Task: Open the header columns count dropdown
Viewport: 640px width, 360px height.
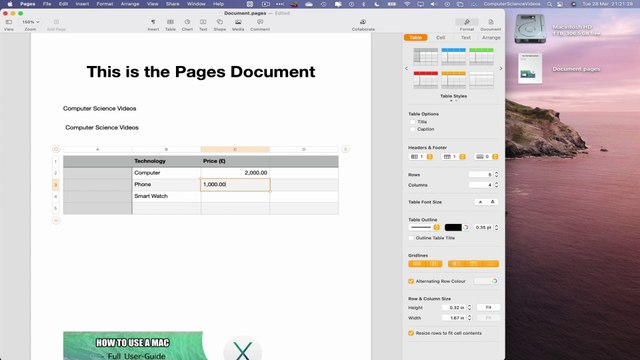Action: (421, 157)
